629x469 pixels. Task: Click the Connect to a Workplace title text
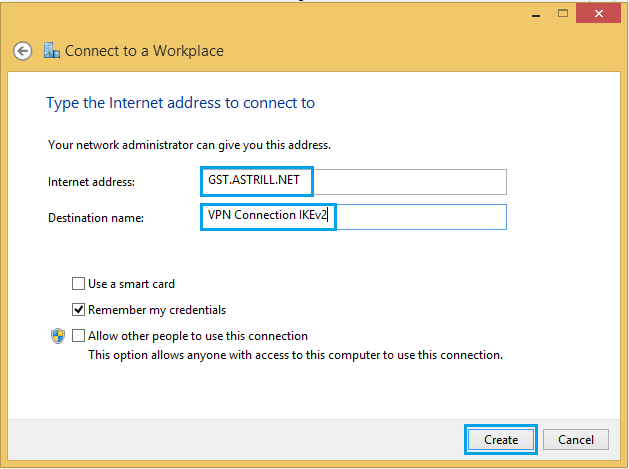click(x=144, y=51)
